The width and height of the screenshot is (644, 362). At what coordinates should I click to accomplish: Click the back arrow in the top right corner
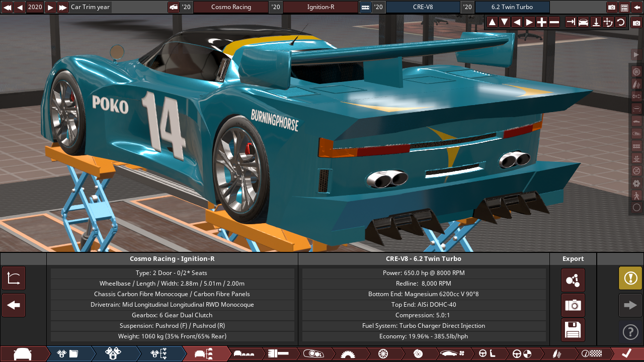click(x=637, y=7)
